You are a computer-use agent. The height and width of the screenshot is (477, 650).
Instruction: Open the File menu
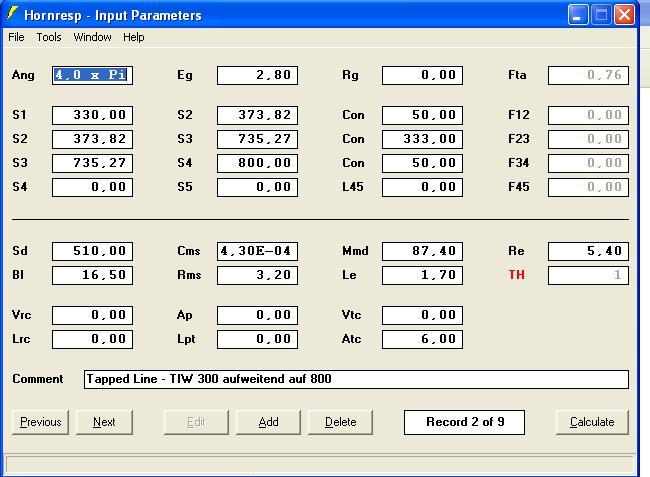pos(16,37)
